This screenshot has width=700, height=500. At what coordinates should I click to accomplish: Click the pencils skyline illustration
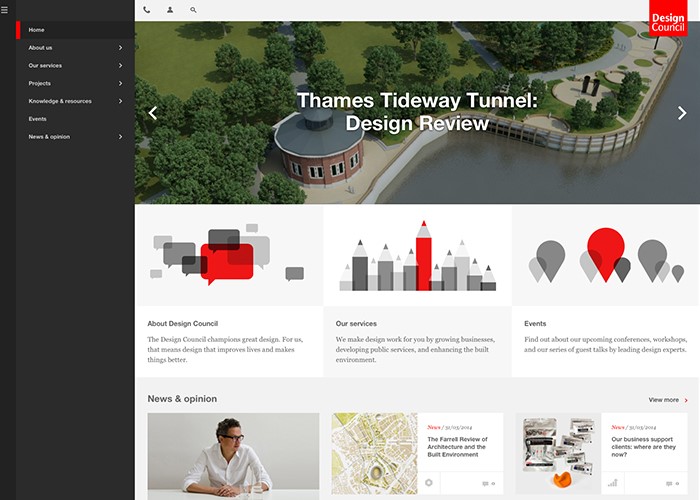(417, 256)
